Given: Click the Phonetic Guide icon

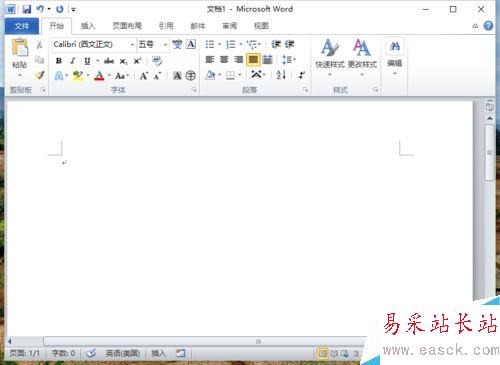Looking at the screenshot, I should 177,44.
